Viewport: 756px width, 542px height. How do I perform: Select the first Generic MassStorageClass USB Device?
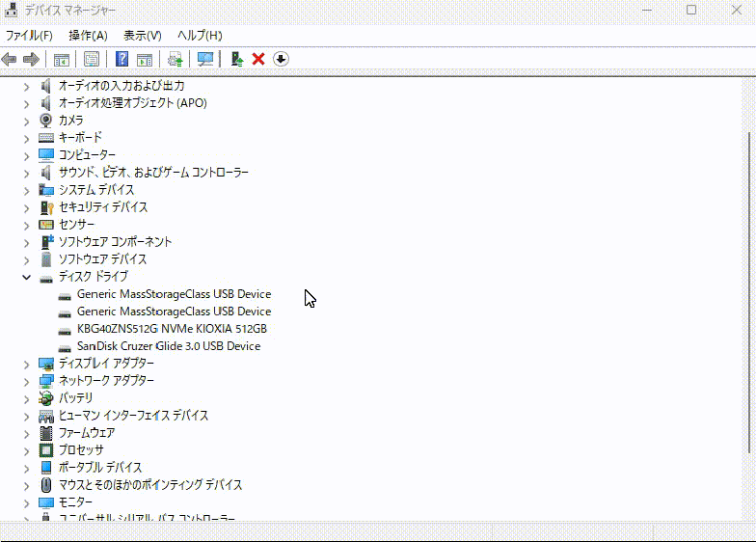[174, 294]
